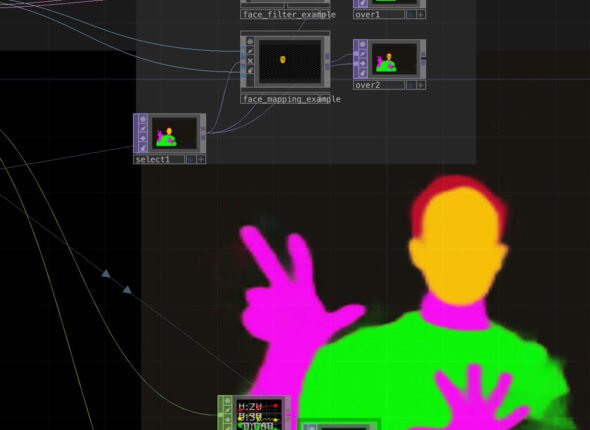Enable the display flag on select1
The height and width of the screenshot is (430, 590).
(191, 160)
